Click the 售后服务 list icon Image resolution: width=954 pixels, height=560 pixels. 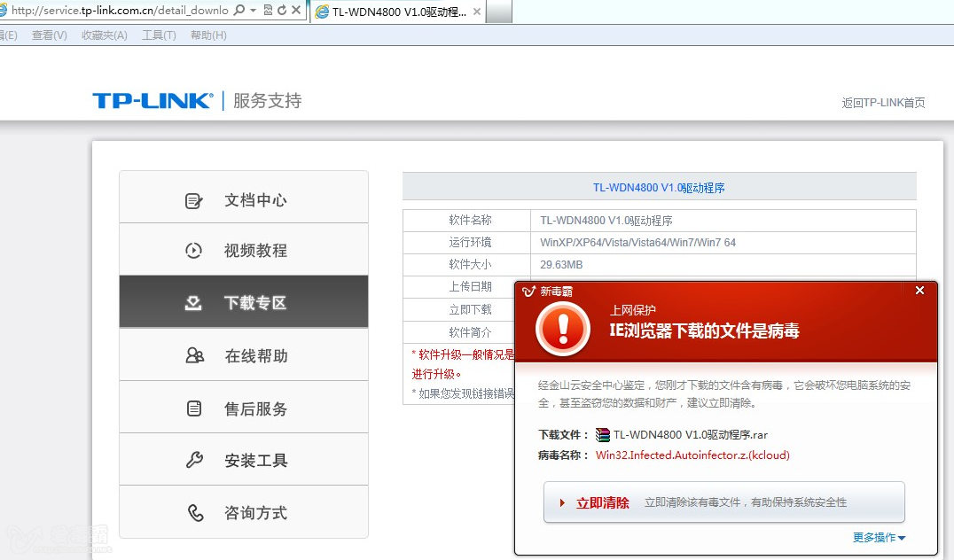[x=194, y=408]
